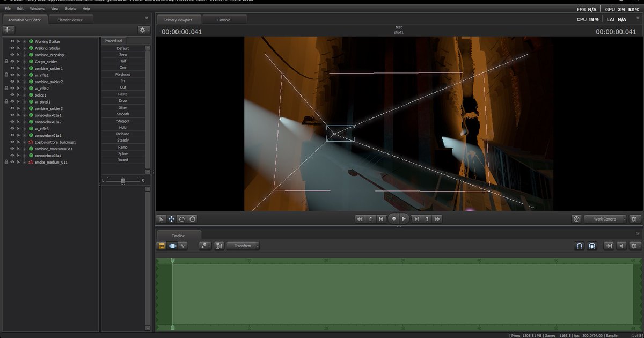Click the green playhead marker on timeline ruler
The height and width of the screenshot is (338, 644).
[172, 260]
